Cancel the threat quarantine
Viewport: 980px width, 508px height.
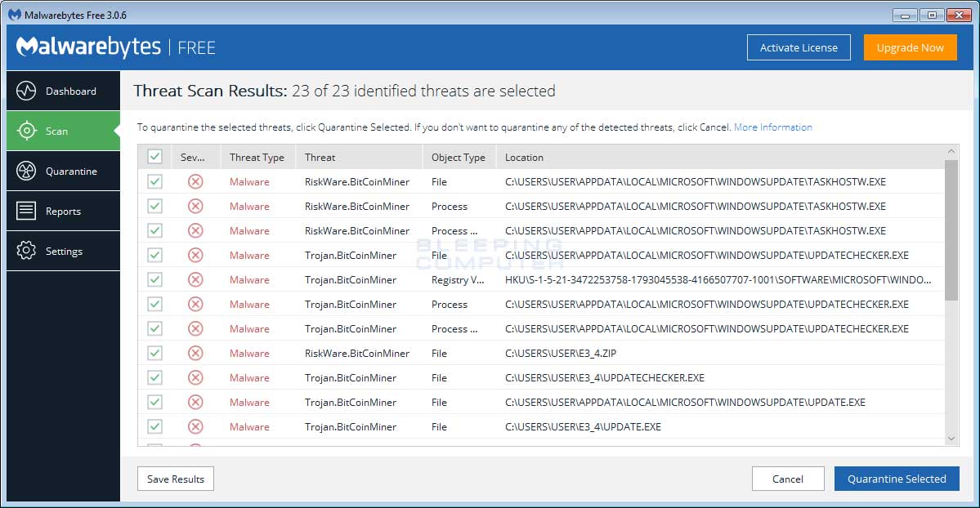coord(787,479)
